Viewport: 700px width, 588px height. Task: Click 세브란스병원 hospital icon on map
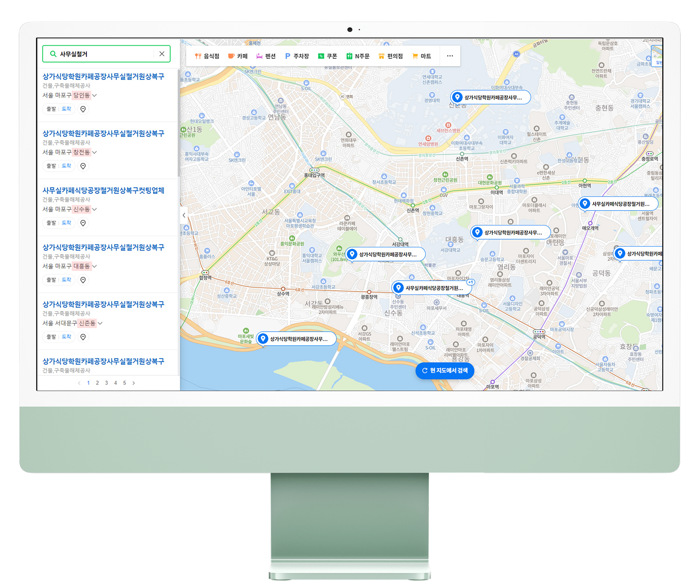click(448, 125)
